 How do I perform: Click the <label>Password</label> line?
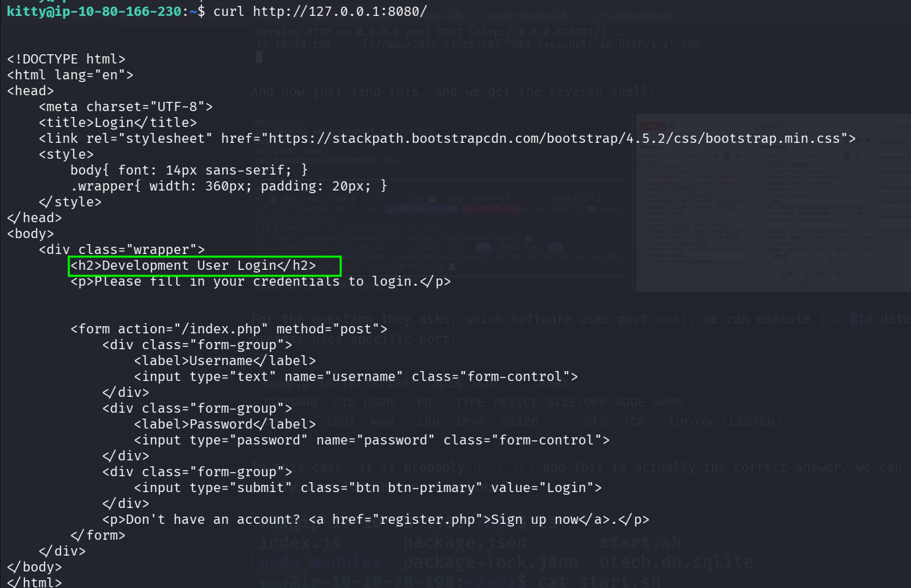225,424
